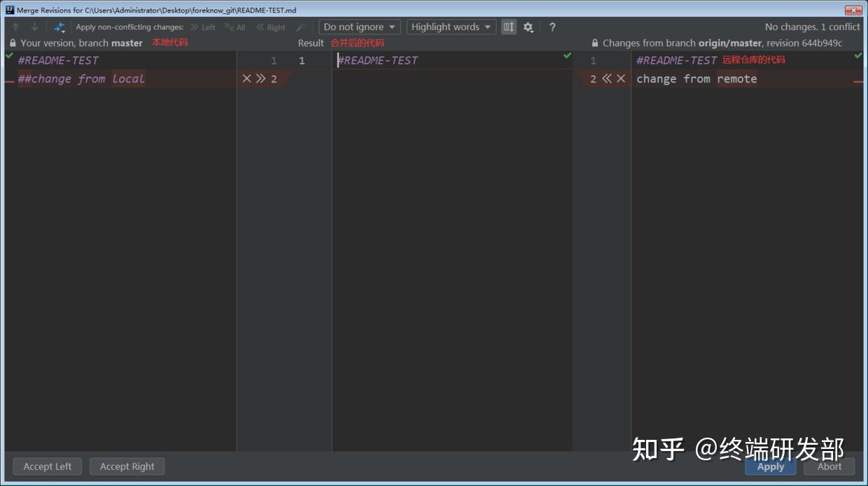Ignore the remote change with the X icon

pyautogui.click(x=620, y=78)
